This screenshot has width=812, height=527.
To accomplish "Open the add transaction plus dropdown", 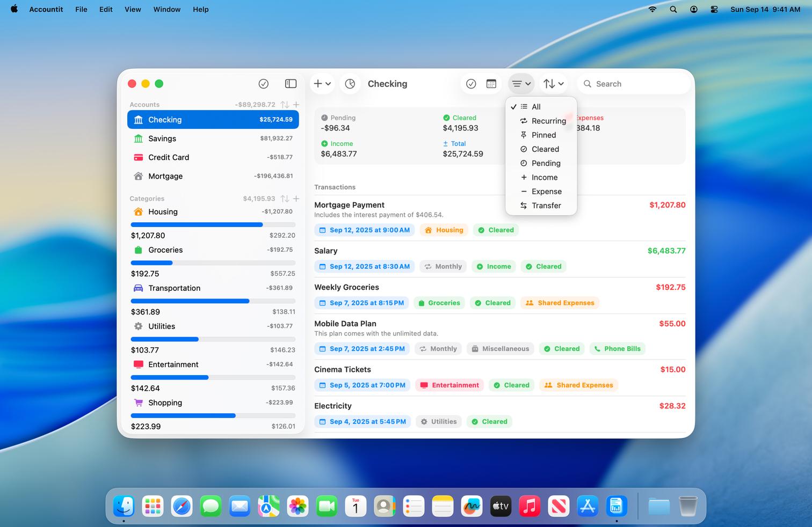I will pos(322,84).
